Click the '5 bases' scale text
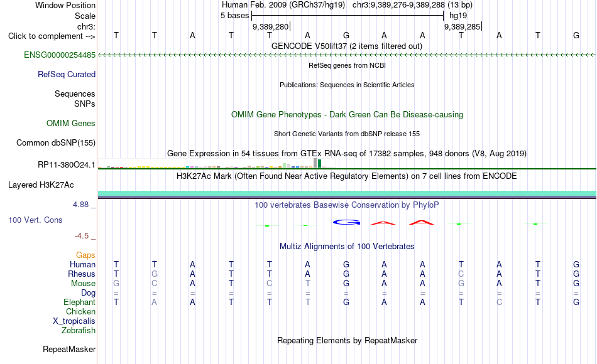The width and height of the screenshot is (597, 364). pyautogui.click(x=234, y=16)
